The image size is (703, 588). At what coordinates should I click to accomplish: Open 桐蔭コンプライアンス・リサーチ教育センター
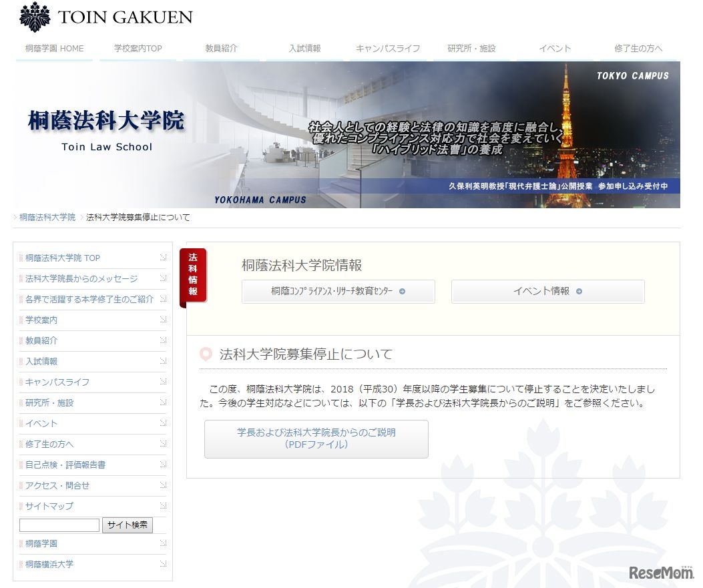pyautogui.click(x=338, y=292)
